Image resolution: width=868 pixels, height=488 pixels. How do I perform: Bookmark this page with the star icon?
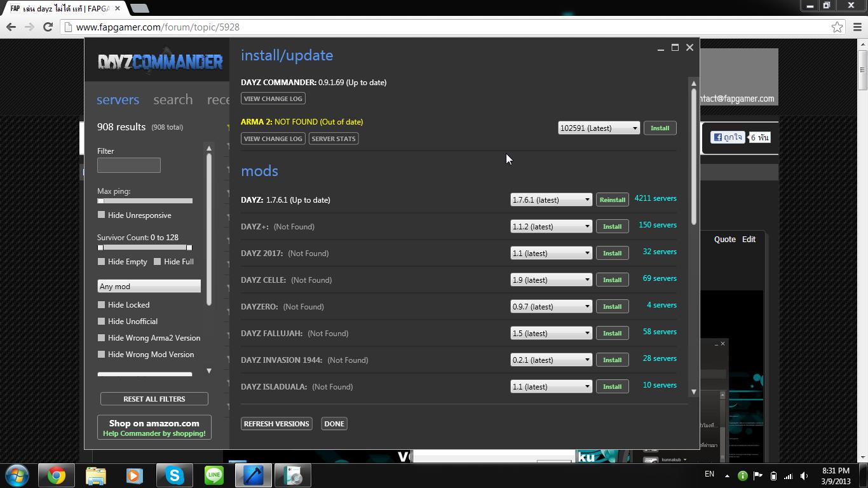[x=837, y=27]
